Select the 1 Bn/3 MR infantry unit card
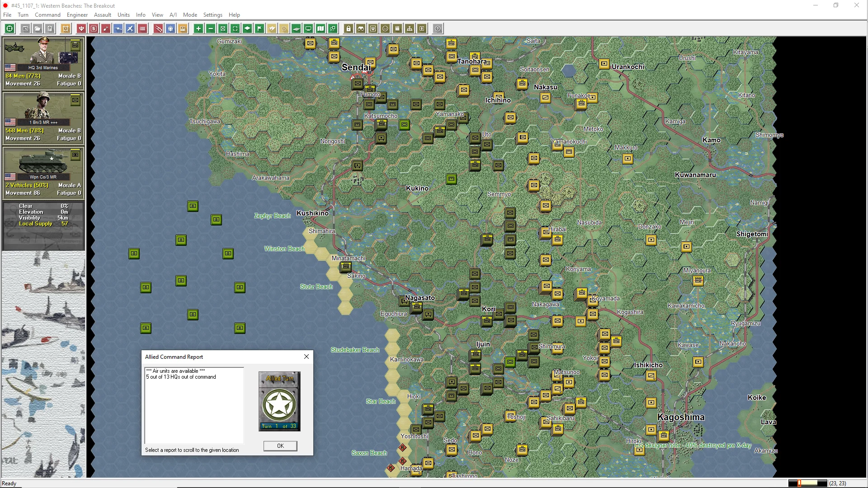This screenshot has height=488, width=868. coord(43,117)
